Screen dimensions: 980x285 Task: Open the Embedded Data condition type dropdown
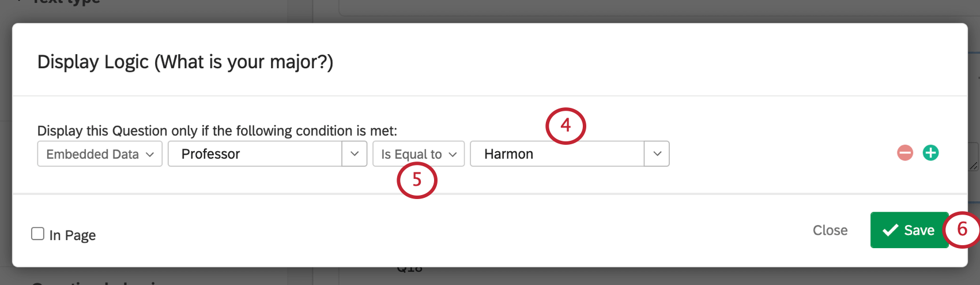pyautogui.click(x=100, y=154)
